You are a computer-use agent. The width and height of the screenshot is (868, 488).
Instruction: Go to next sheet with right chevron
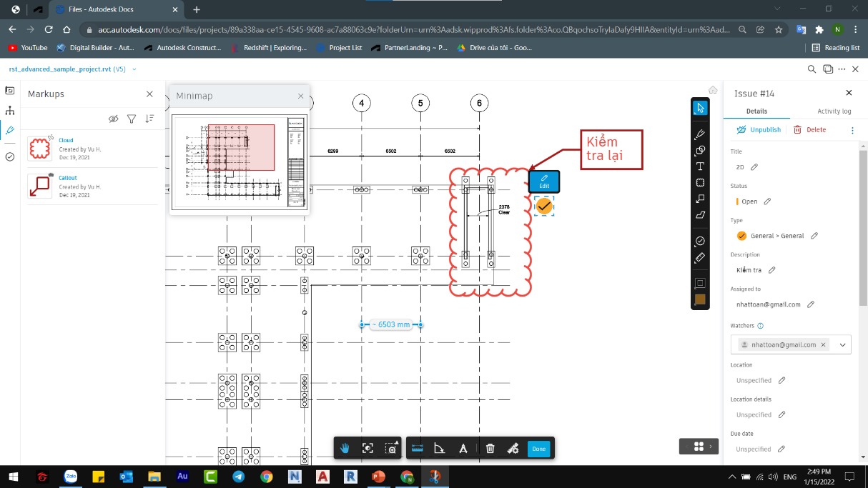point(711,447)
